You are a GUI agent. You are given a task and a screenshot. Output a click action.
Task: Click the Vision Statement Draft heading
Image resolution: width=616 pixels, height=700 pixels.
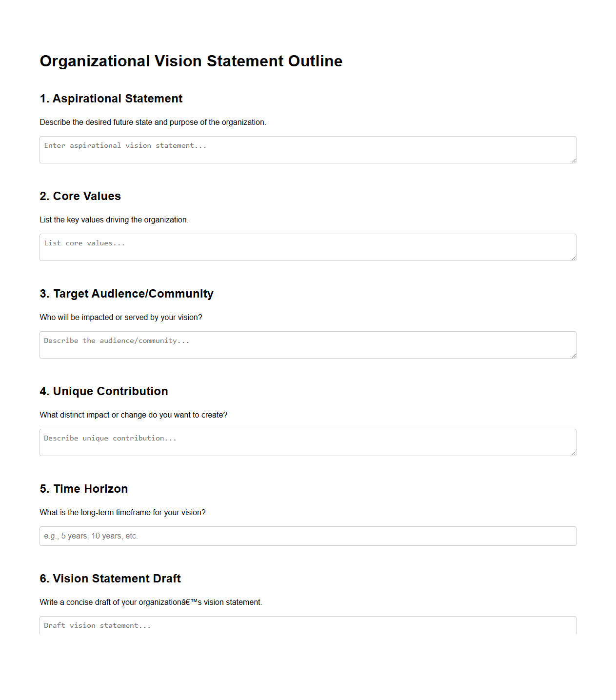[x=110, y=578]
